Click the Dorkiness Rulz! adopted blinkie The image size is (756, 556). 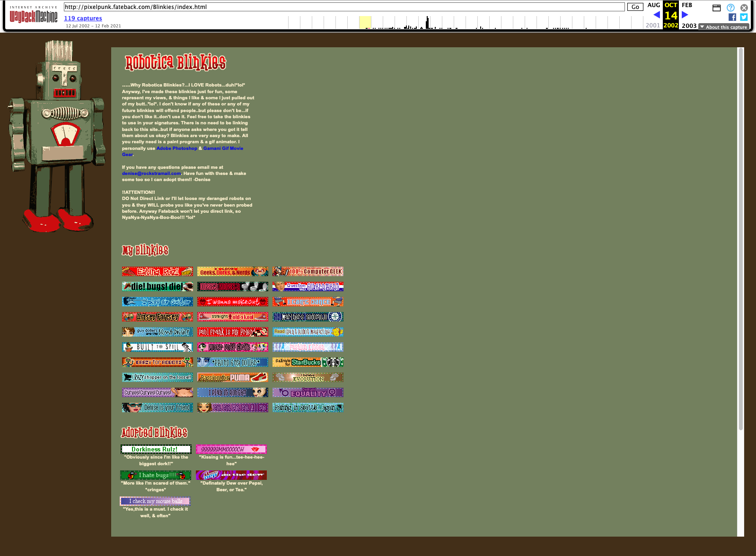click(156, 449)
